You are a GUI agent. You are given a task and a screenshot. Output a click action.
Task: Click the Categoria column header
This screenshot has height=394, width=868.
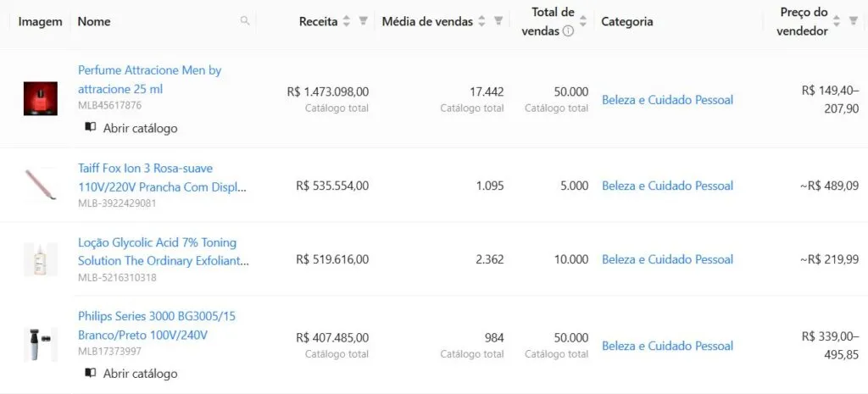627,22
